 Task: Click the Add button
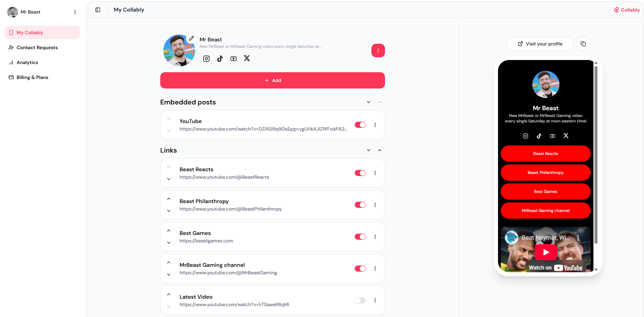tap(273, 80)
